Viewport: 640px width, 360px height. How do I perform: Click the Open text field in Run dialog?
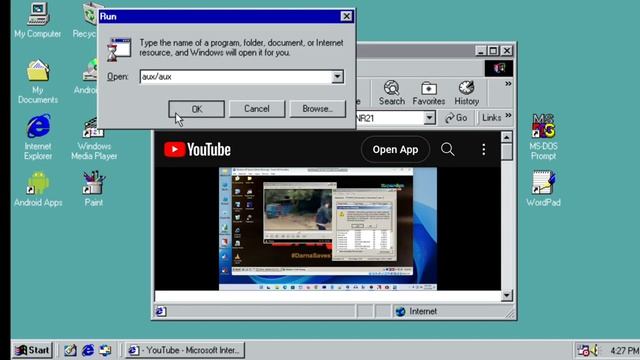(x=236, y=77)
